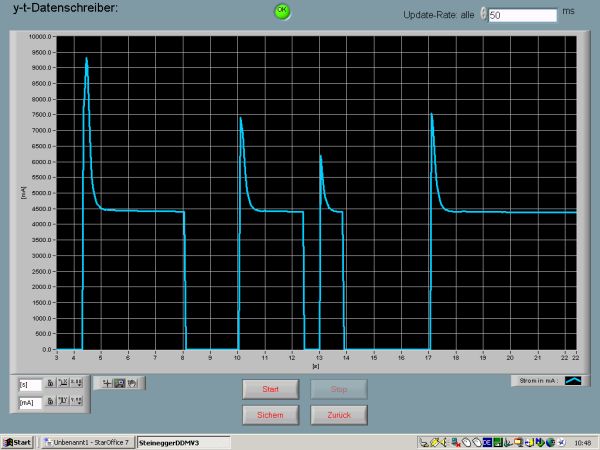Image resolution: width=600 pixels, height=450 pixels.
Task: Open Y-axis format options menu
Action: (x=77, y=401)
